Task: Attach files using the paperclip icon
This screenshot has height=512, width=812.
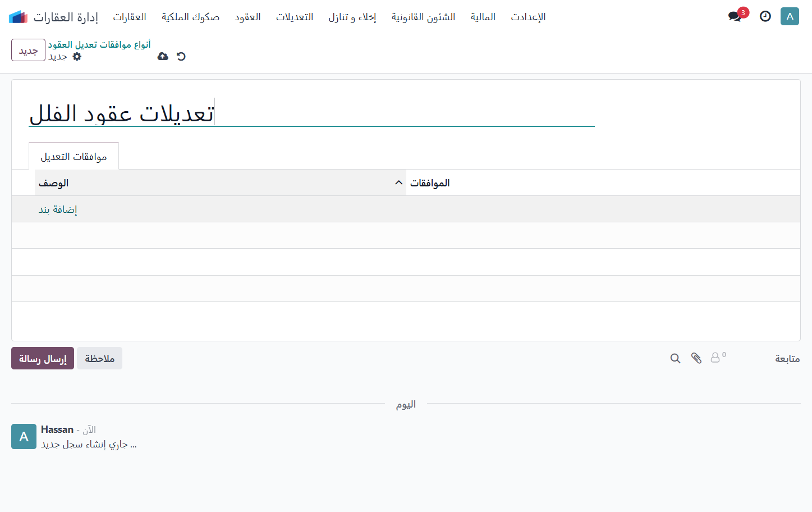Action: (x=696, y=358)
